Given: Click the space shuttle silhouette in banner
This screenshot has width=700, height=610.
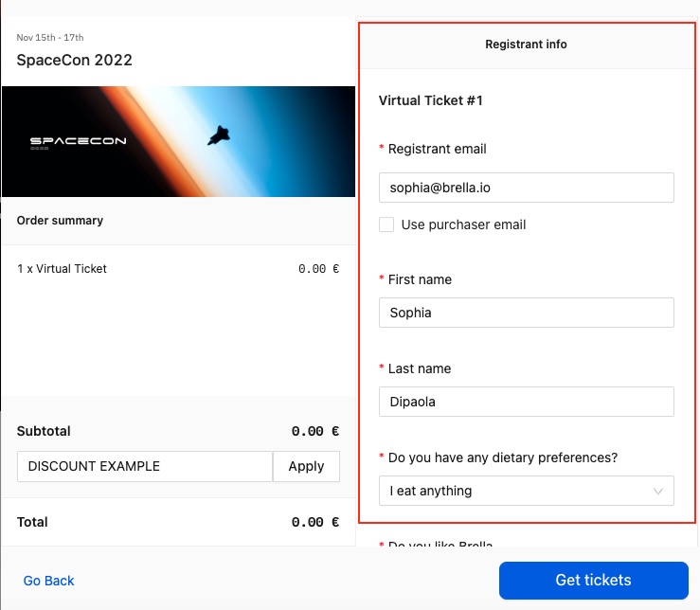Looking at the screenshot, I should [219, 135].
